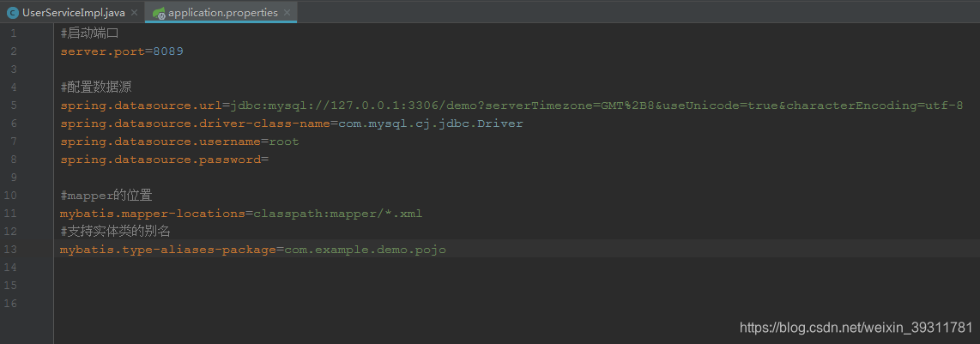Click spring.datasource.driver-class-name key
This screenshot has width=980, height=344.
pyautogui.click(x=195, y=124)
